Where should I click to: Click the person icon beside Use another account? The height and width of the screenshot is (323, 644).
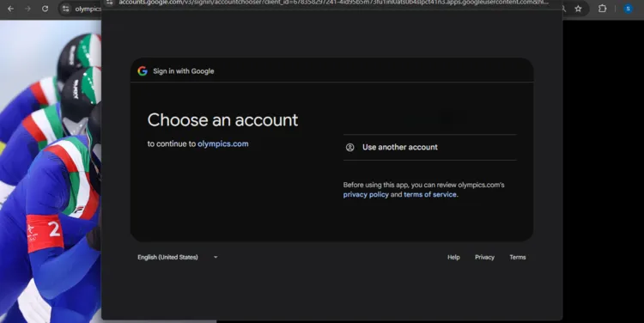(x=350, y=147)
